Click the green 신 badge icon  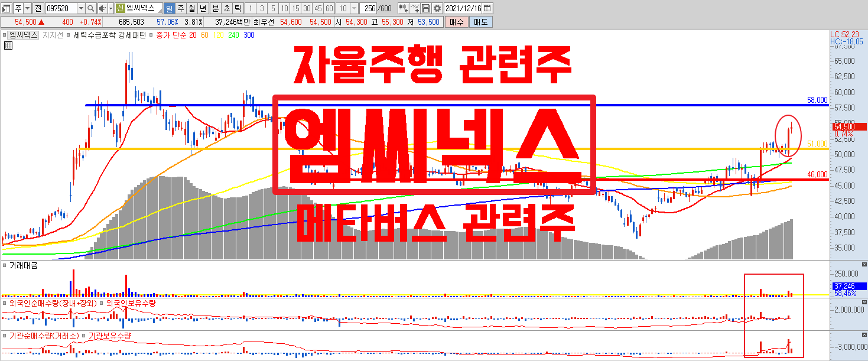(x=120, y=8)
